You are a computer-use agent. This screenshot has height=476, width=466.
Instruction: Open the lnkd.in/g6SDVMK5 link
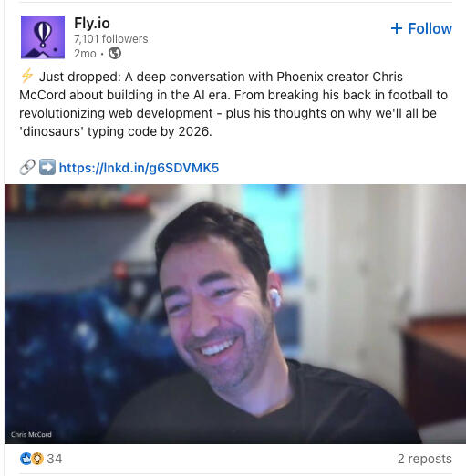(x=139, y=168)
